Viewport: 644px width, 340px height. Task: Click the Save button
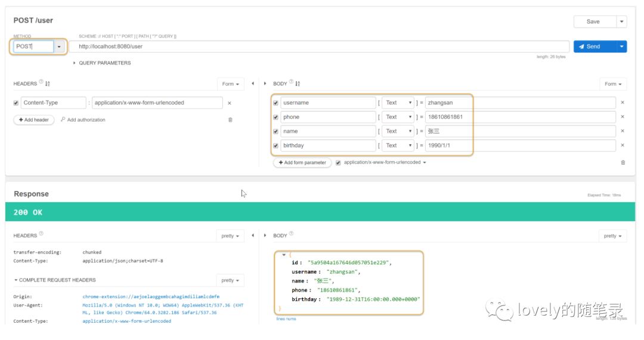pyautogui.click(x=595, y=21)
